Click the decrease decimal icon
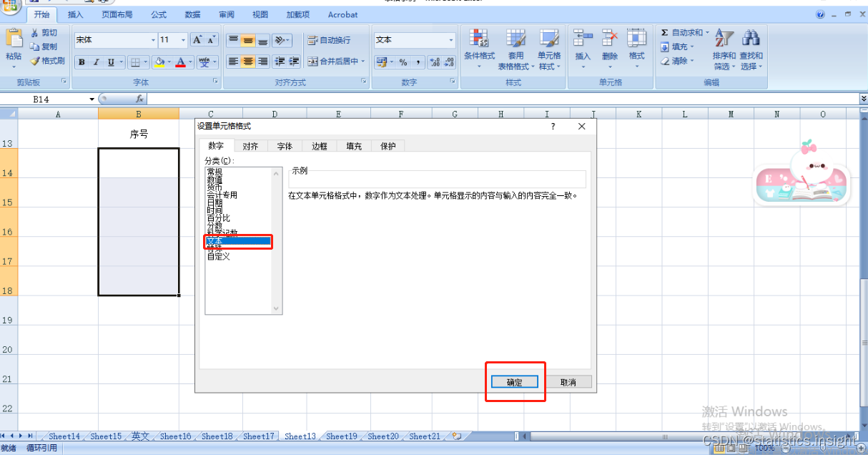This screenshot has height=455, width=868. [450, 62]
